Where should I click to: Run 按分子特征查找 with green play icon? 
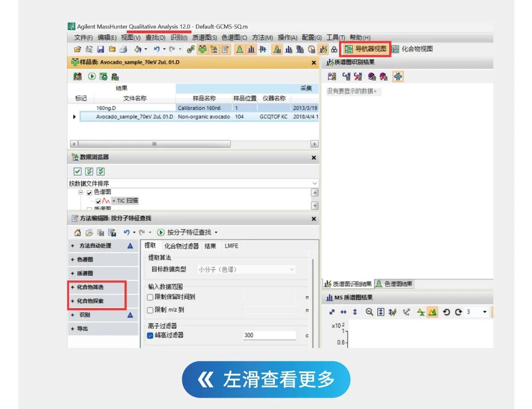tap(161, 232)
